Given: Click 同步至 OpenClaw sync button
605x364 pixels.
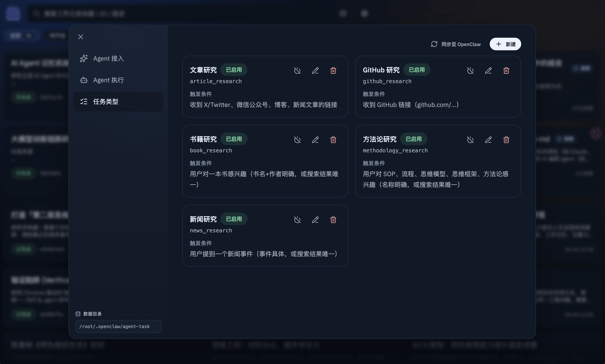Looking at the screenshot, I should point(456,44).
